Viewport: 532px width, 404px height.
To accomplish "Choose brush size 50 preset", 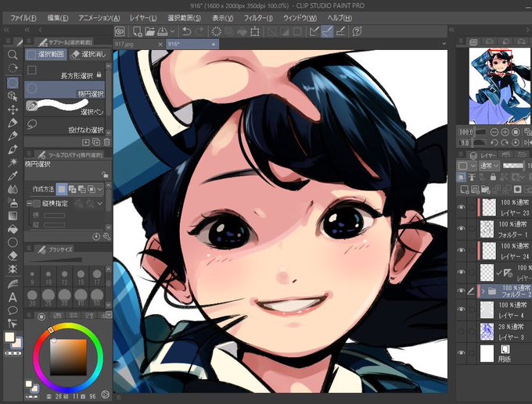I will [x=97, y=297].
